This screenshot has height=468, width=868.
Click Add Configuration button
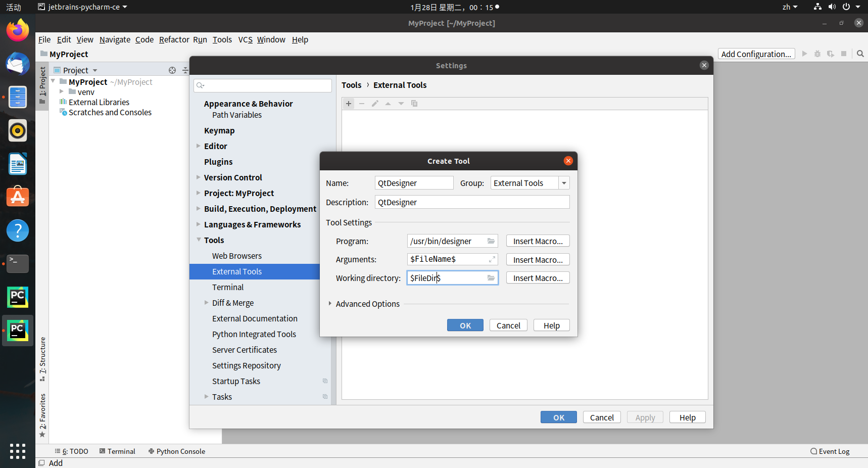point(756,54)
